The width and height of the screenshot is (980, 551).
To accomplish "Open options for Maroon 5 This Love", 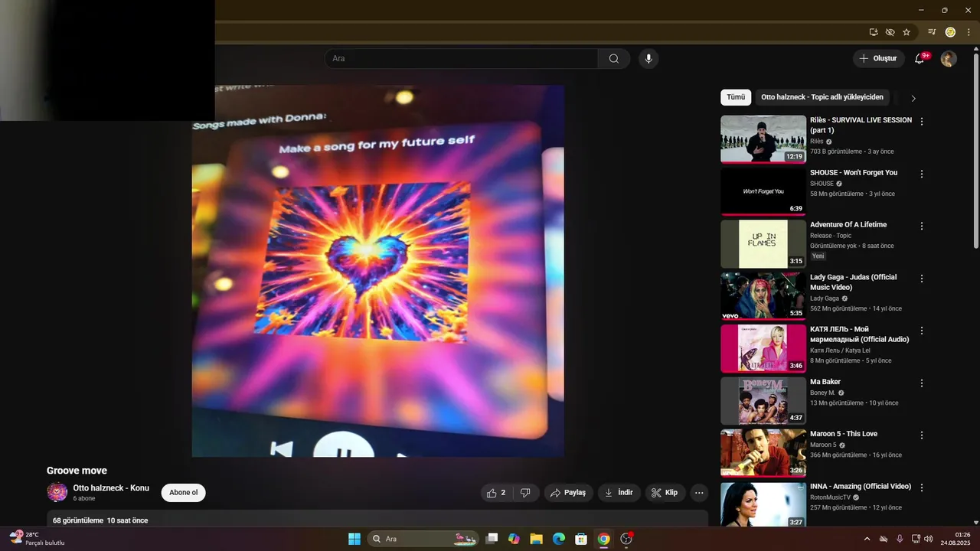I will point(922,435).
